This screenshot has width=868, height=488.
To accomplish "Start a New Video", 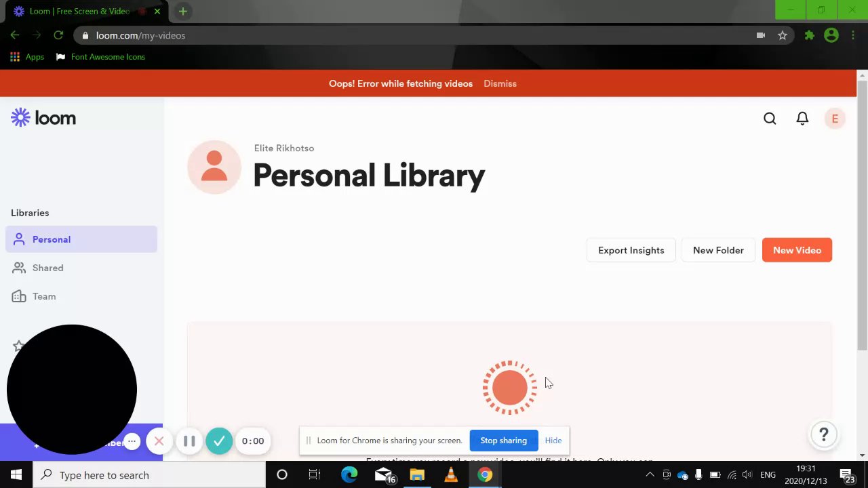I will coord(797,250).
